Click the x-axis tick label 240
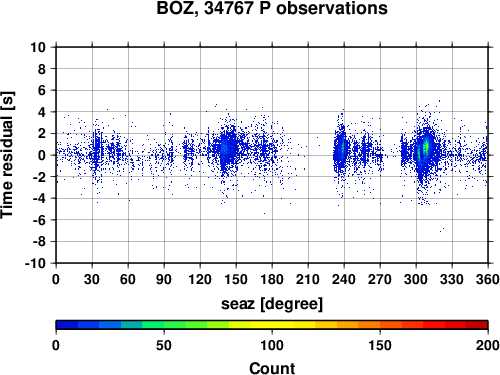The width and height of the screenshot is (500, 375). click(344, 279)
